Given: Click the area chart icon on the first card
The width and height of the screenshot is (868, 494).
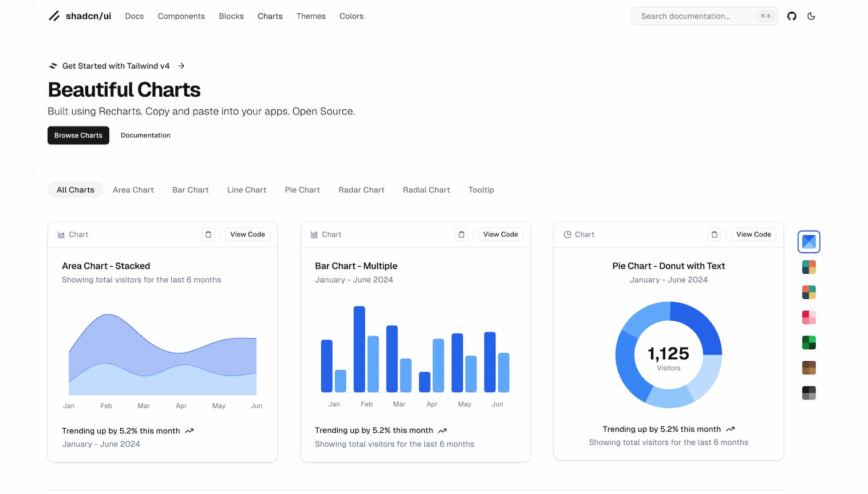Looking at the screenshot, I should [x=61, y=234].
